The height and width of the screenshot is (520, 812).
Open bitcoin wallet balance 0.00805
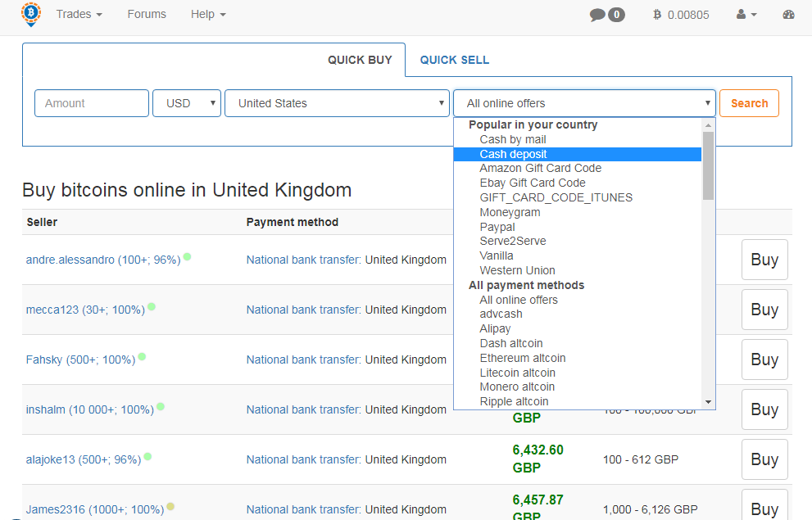[x=681, y=15]
